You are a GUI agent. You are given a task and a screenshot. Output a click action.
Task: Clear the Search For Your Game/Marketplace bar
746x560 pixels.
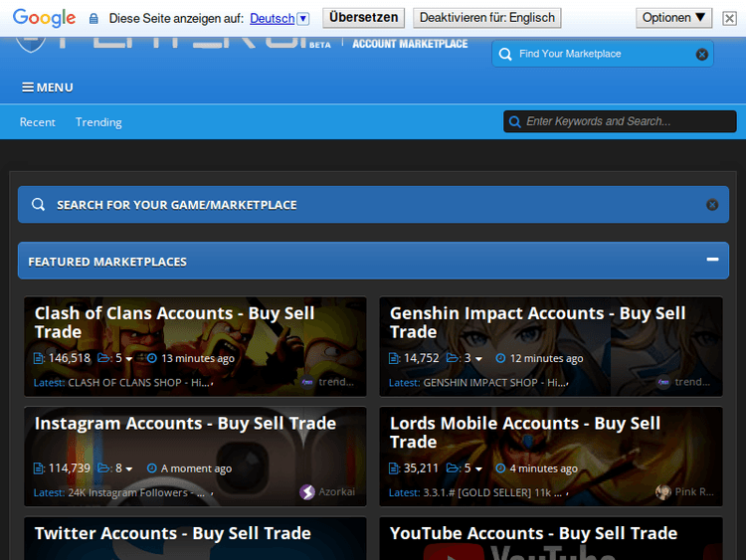[712, 205]
